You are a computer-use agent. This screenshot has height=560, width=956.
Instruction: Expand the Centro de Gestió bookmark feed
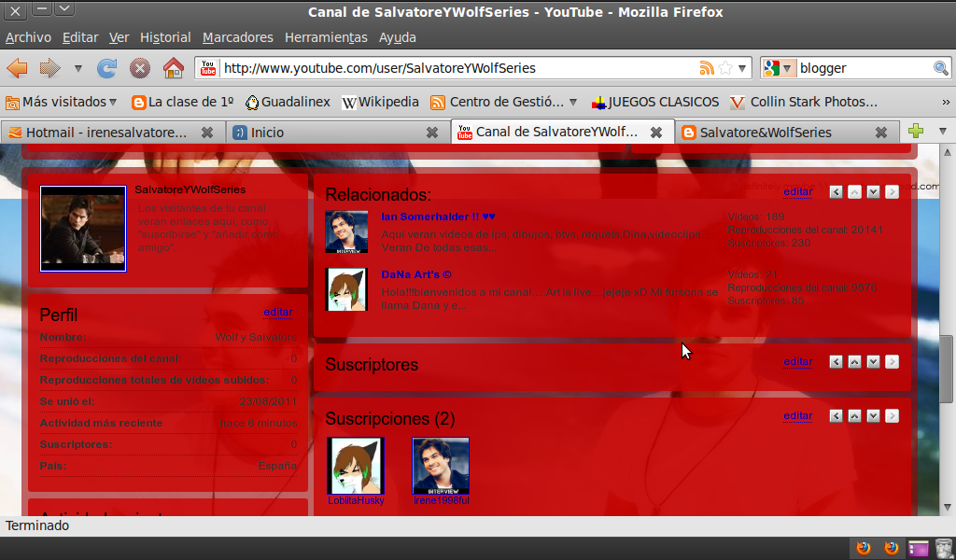click(x=503, y=102)
